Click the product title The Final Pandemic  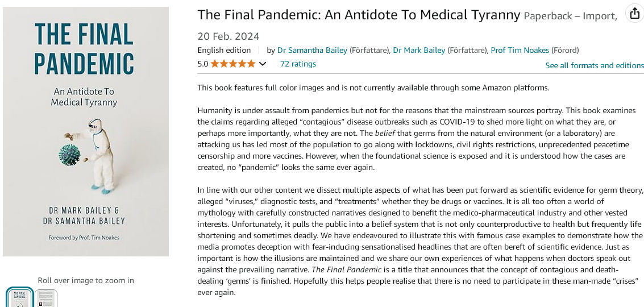pyautogui.click(x=359, y=15)
